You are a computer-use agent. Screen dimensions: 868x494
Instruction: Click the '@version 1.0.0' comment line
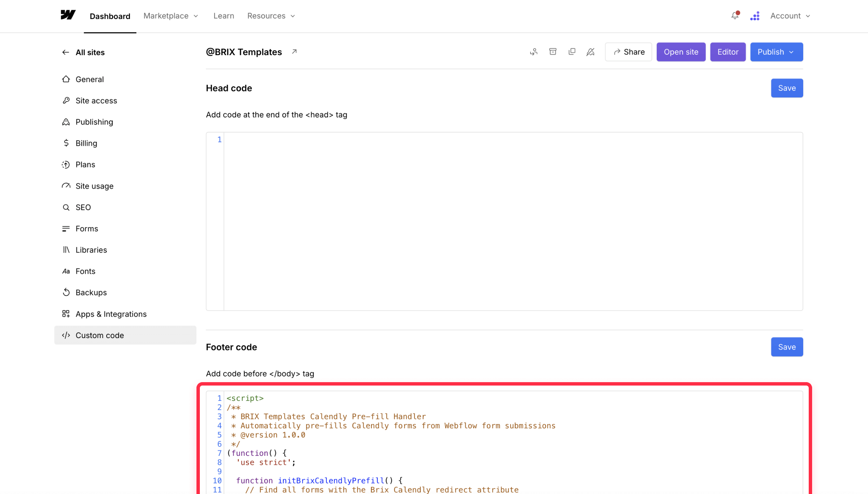pos(268,435)
